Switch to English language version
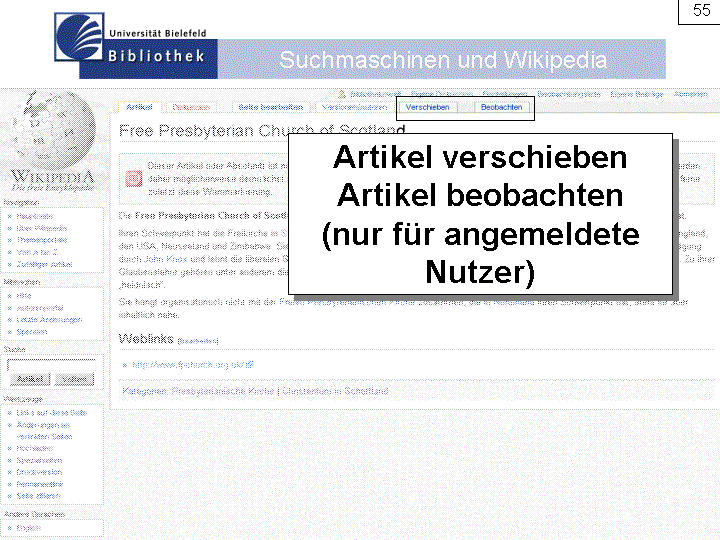 click(x=28, y=528)
